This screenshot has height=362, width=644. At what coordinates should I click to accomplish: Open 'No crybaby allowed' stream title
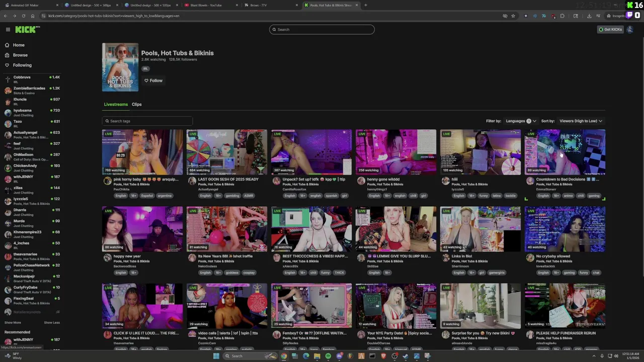[x=553, y=256]
